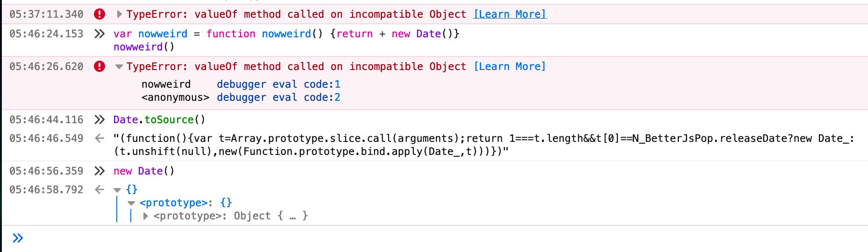Focus the empty console input line
The image size is (868, 252).
(420, 238)
